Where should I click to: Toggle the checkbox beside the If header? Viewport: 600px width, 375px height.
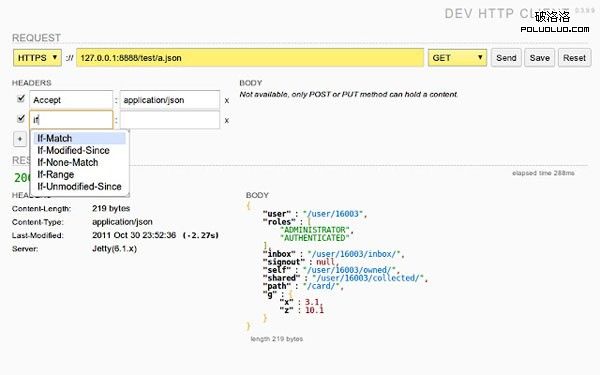point(21,119)
